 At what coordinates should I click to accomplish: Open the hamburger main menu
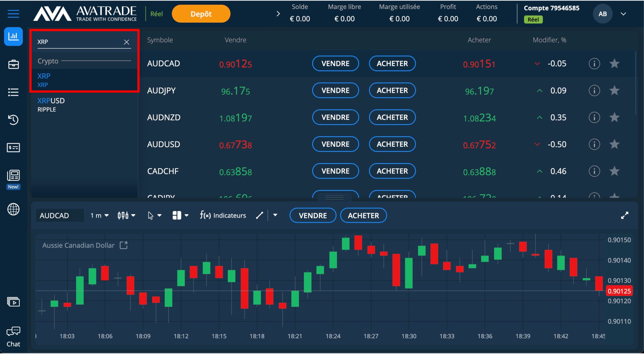click(x=13, y=14)
